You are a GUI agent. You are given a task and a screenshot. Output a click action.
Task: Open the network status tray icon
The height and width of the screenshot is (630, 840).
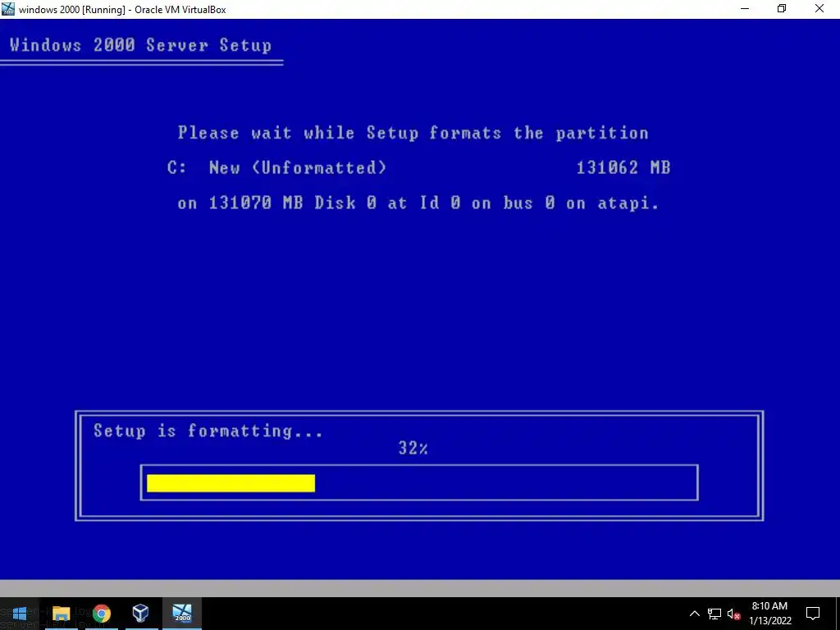coord(714,614)
